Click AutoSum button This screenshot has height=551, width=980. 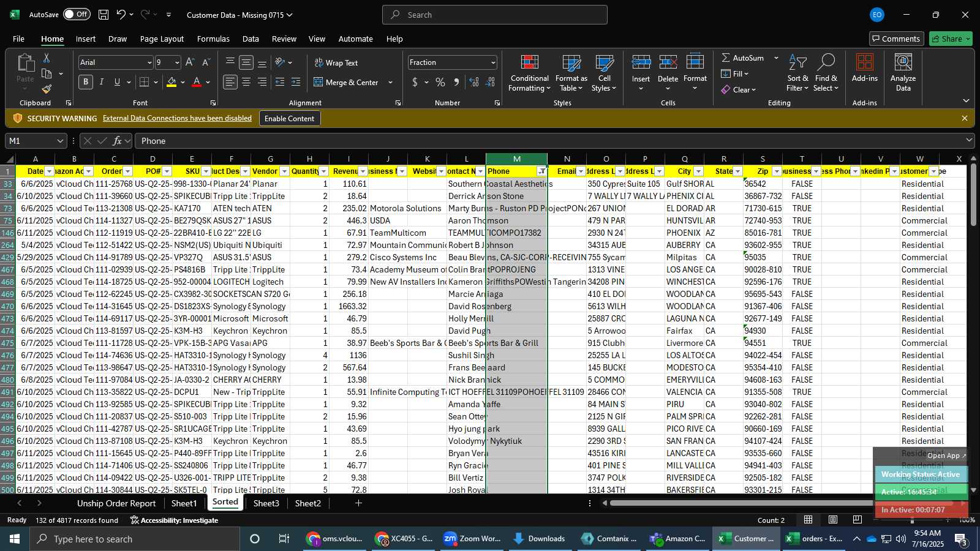[742, 58]
